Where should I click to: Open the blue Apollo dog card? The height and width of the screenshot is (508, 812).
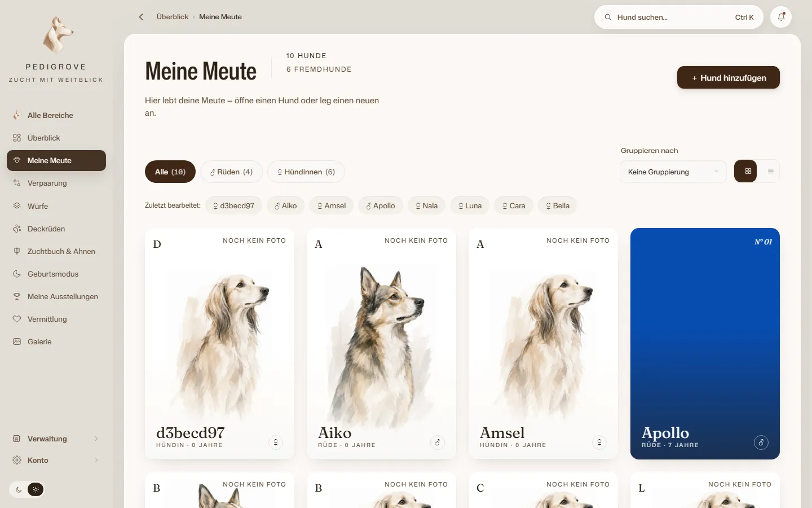[705, 344]
